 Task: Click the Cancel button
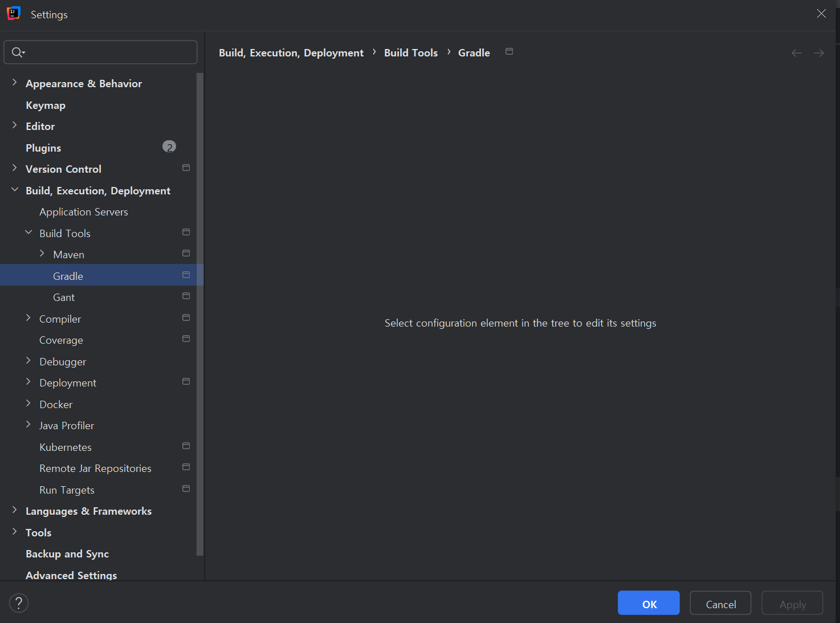720,603
